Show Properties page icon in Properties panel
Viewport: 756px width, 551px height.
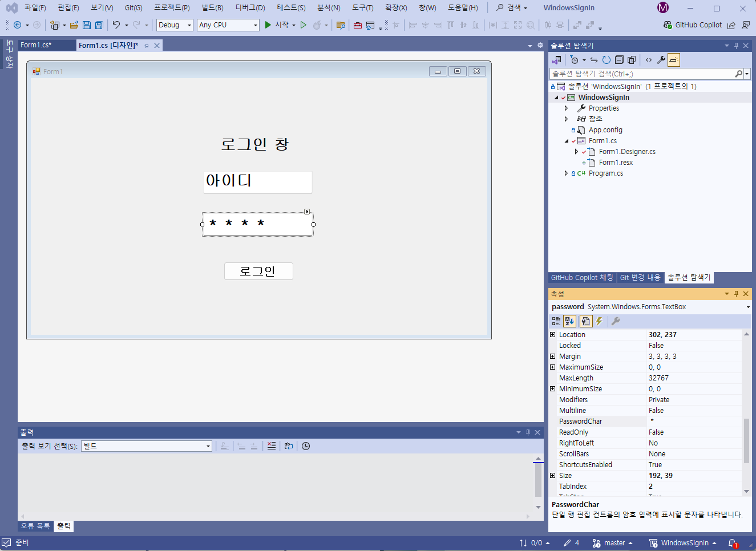click(x=585, y=321)
